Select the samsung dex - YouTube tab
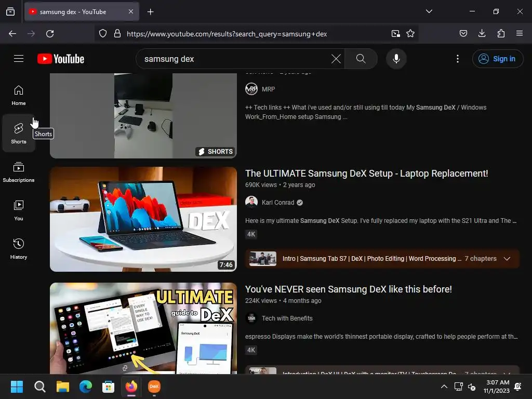 pos(82,11)
